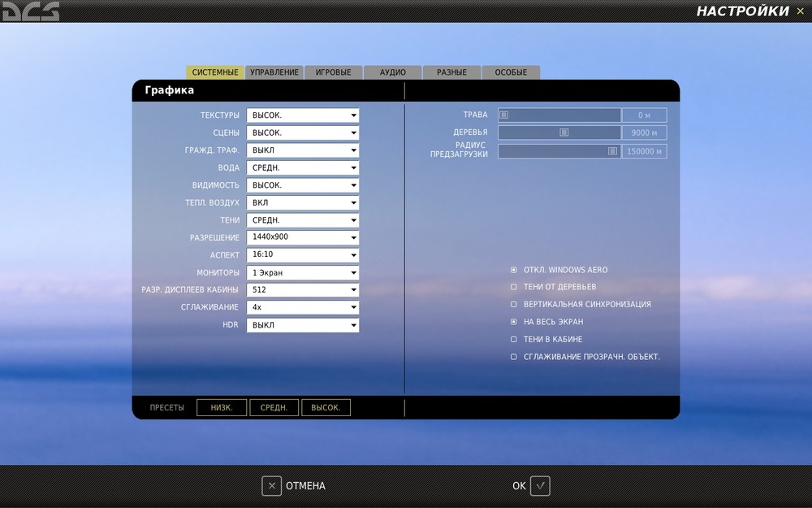The image size is (812, 508).
Task: Click the РАЗРЕШЕНИЕ label text
Action: pos(214,237)
